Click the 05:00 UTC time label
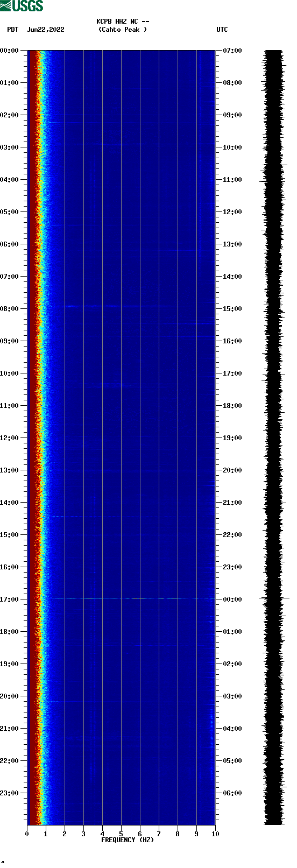Image resolution: width=297 pixels, height=868 pixels. (x=232, y=761)
